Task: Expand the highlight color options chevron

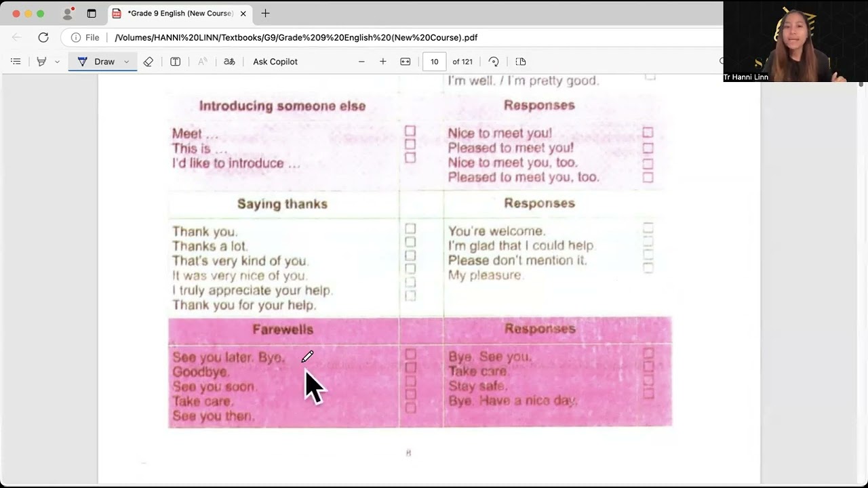Action: pyautogui.click(x=57, y=62)
